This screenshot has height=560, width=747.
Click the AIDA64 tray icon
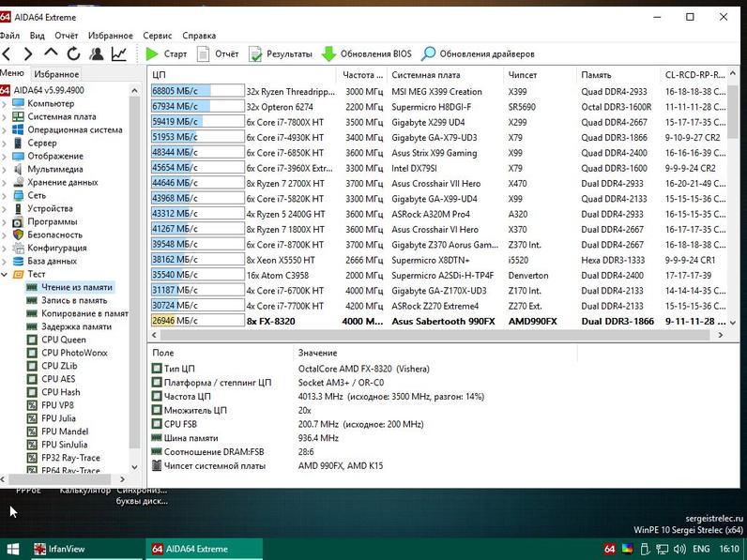(609, 549)
